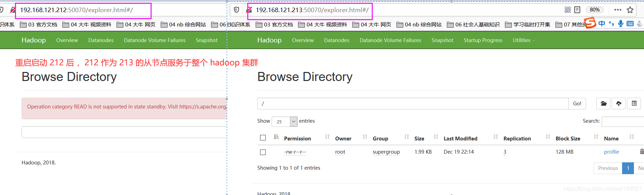
Task: Select page 1 in pagination
Action: click(628, 168)
